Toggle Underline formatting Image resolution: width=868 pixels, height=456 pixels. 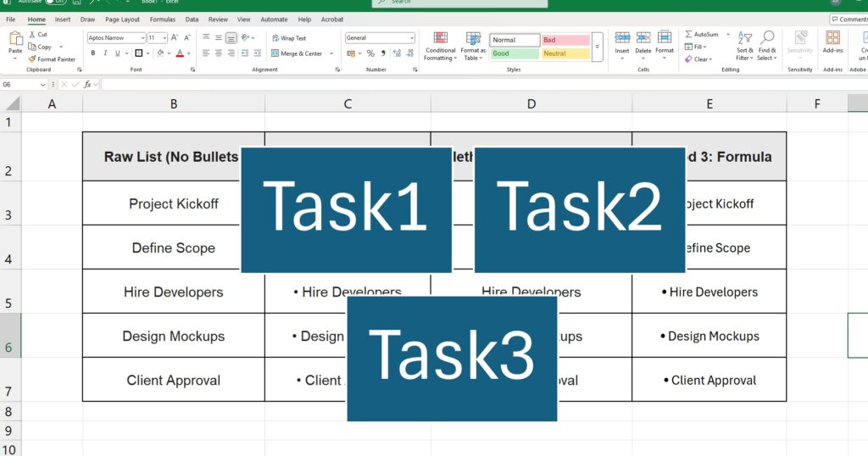click(x=117, y=53)
